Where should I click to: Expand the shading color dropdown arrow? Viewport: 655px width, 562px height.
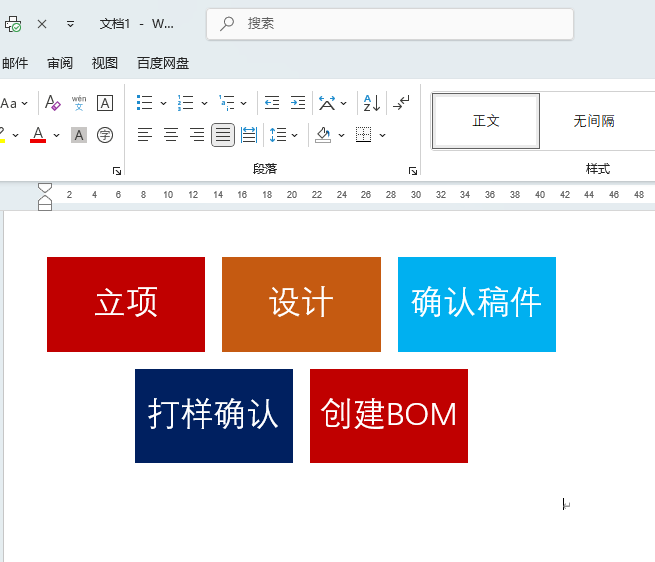(341, 135)
